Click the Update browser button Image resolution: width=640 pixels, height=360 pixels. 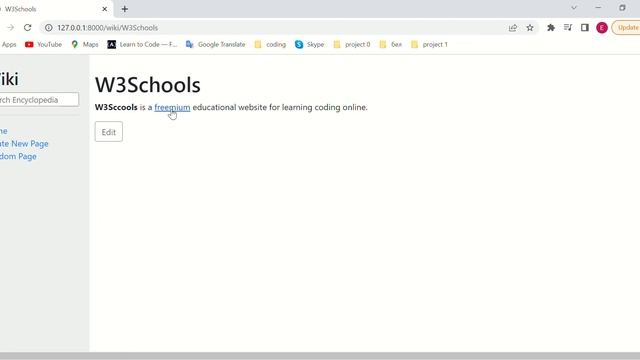coord(626,28)
